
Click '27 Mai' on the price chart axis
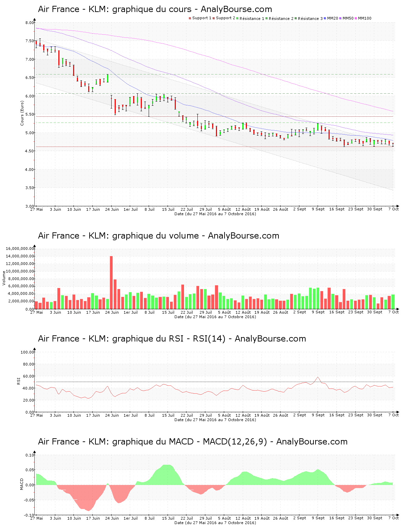pyautogui.click(x=37, y=209)
